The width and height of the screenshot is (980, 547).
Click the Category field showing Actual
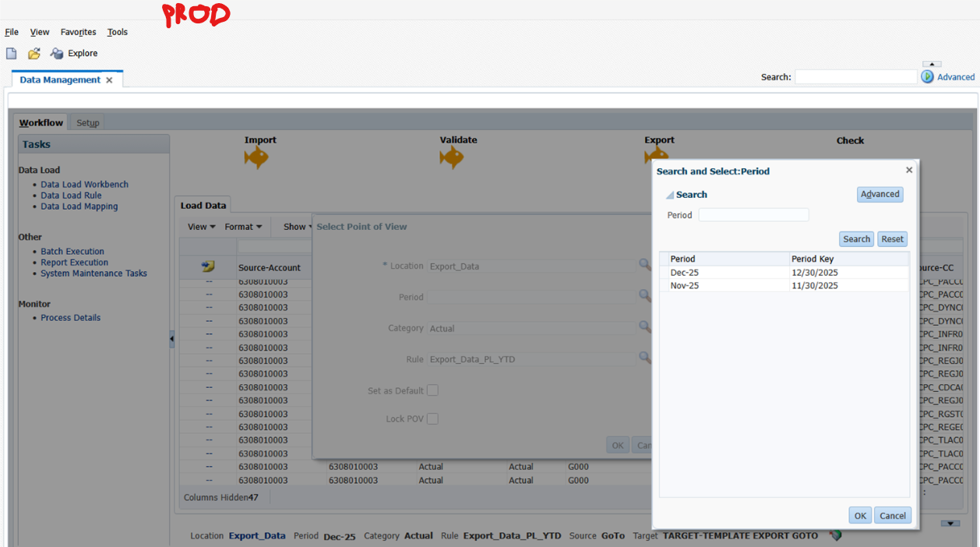click(532, 328)
